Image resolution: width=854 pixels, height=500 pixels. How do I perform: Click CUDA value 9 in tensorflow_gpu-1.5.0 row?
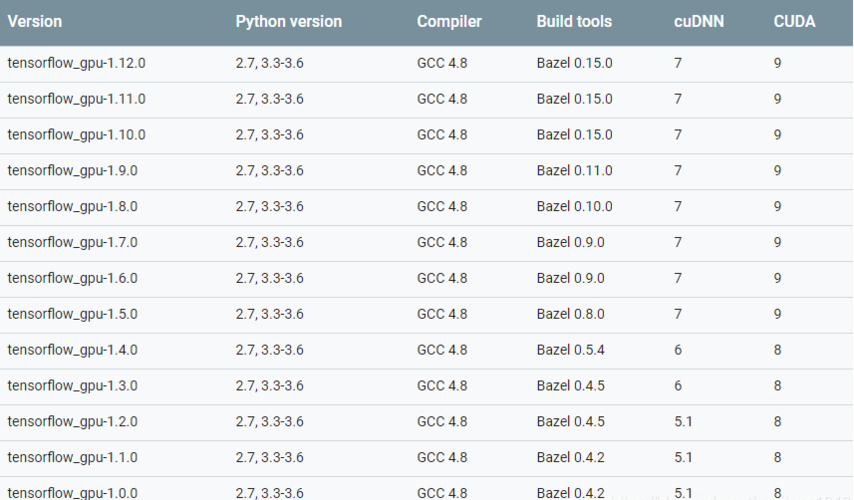point(777,314)
